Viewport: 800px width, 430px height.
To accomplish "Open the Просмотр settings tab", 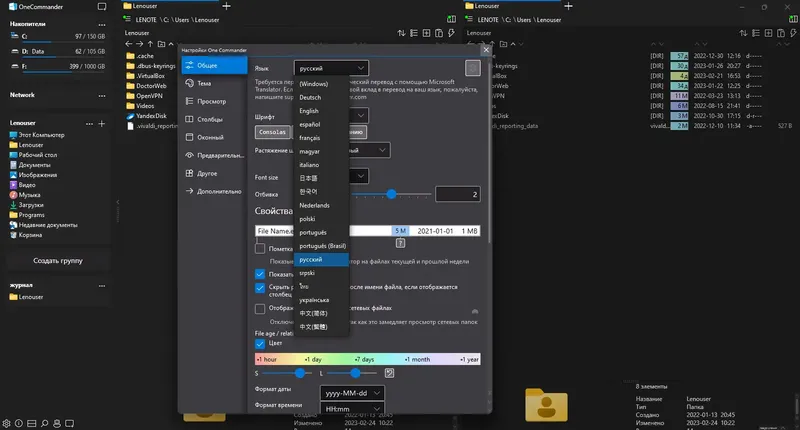I will (x=214, y=102).
